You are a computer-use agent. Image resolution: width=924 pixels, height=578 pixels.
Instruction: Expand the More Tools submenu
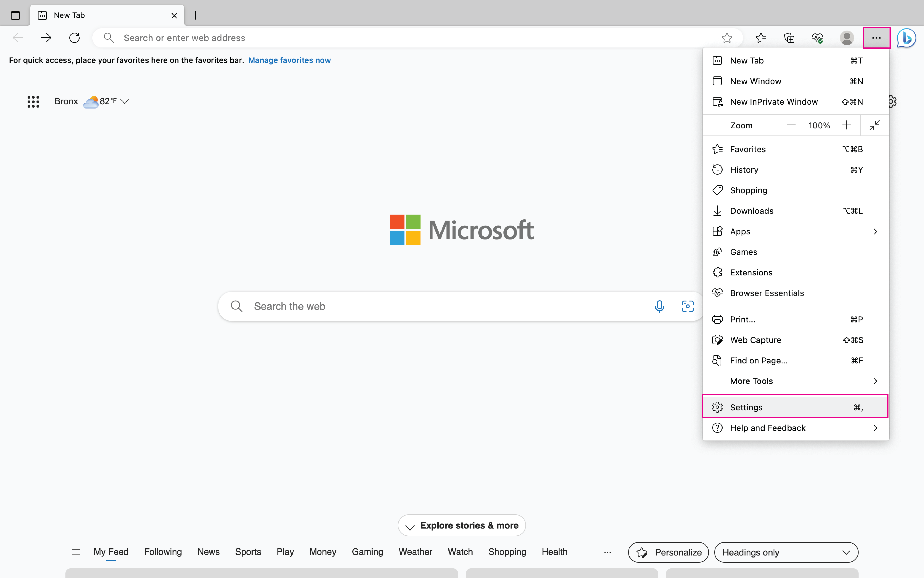pos(796,381)
